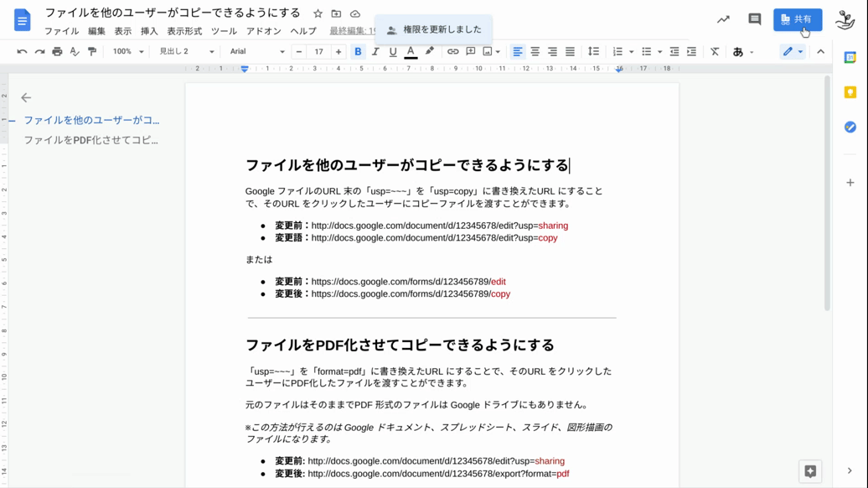Center align text
The width and height of the screenshot is (868, 488).
click(x=535, y=51)
